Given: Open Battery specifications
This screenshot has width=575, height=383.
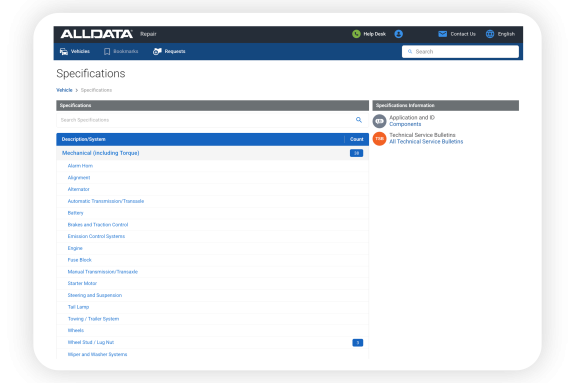Looking at the screenshot, I should pyautogui.click(x=76, y=213).
